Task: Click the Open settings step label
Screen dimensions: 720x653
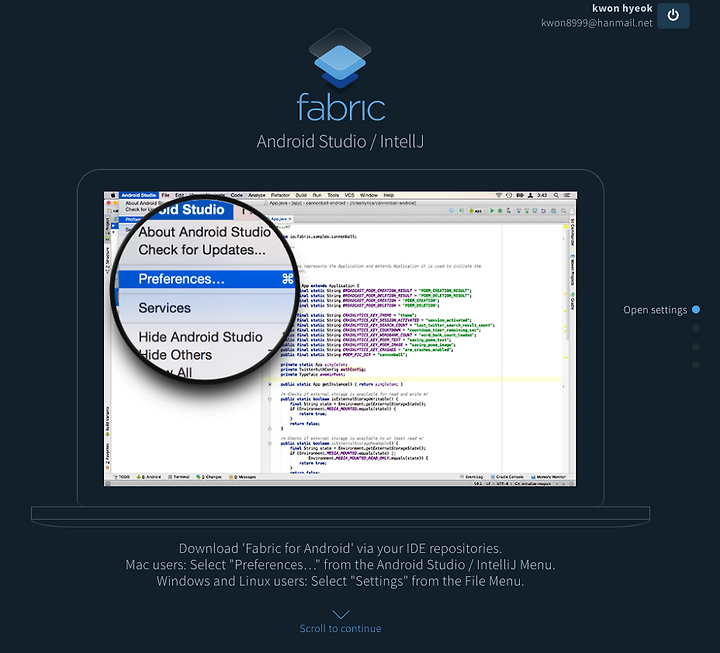Action: (655, 310)
